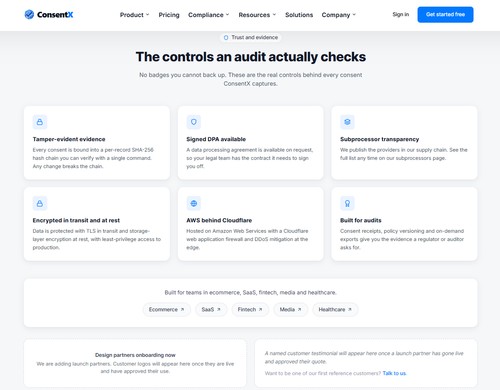Click the Talk to us link

coord(394,373)
